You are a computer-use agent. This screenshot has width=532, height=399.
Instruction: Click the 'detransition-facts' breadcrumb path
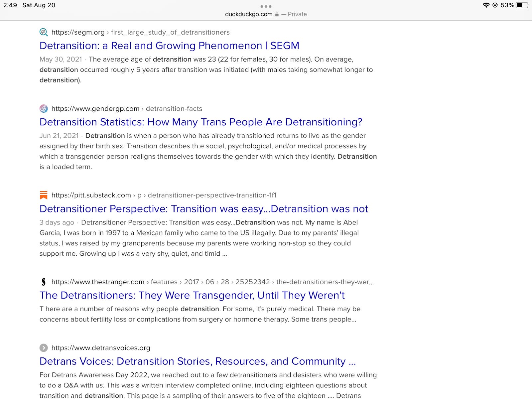[174, 109]
